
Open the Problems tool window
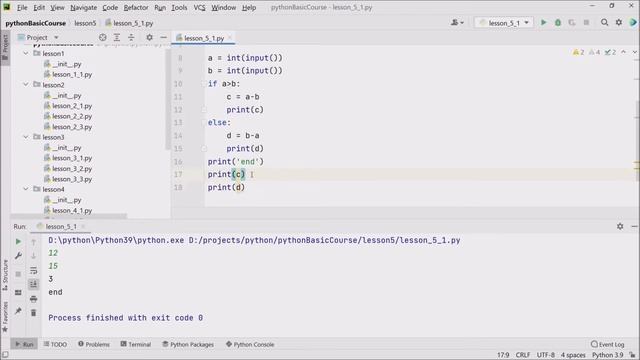94,344
